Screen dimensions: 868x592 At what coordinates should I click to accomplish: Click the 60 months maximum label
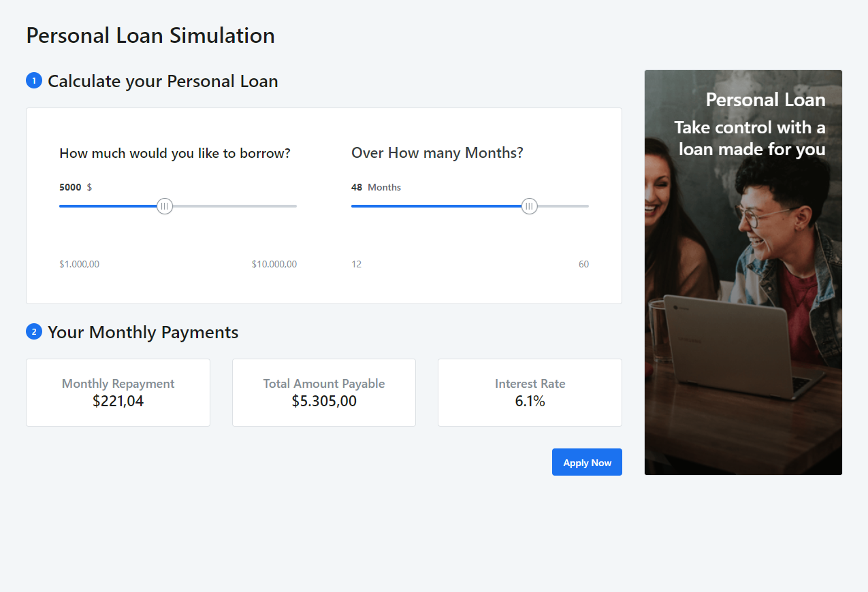(583, 264)
